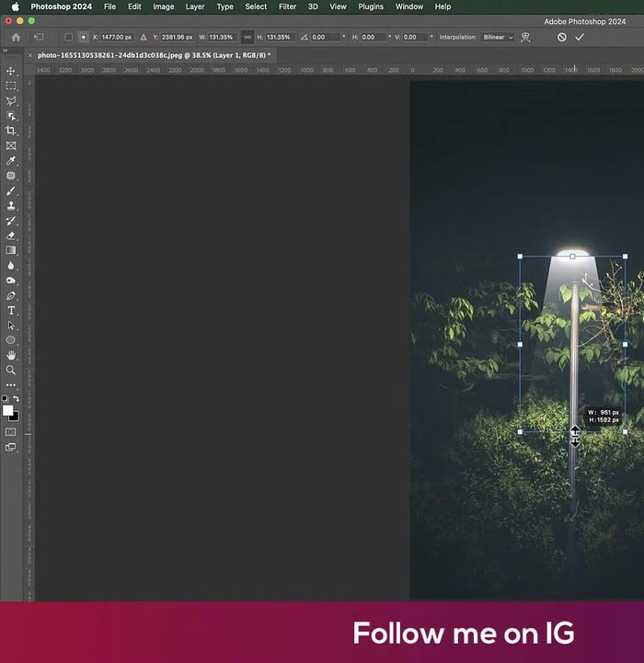Viewport: 644px width, 663px height.
Task: Select the Brush tool
Action: coord(11,190)
